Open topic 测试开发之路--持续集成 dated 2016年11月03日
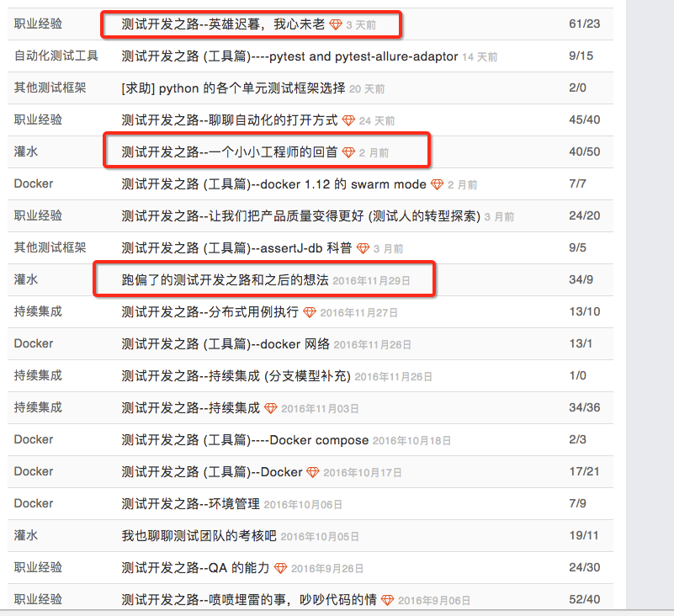Image resolution: width=674 pixels, height=616 pixels. (x=191, y=407)
